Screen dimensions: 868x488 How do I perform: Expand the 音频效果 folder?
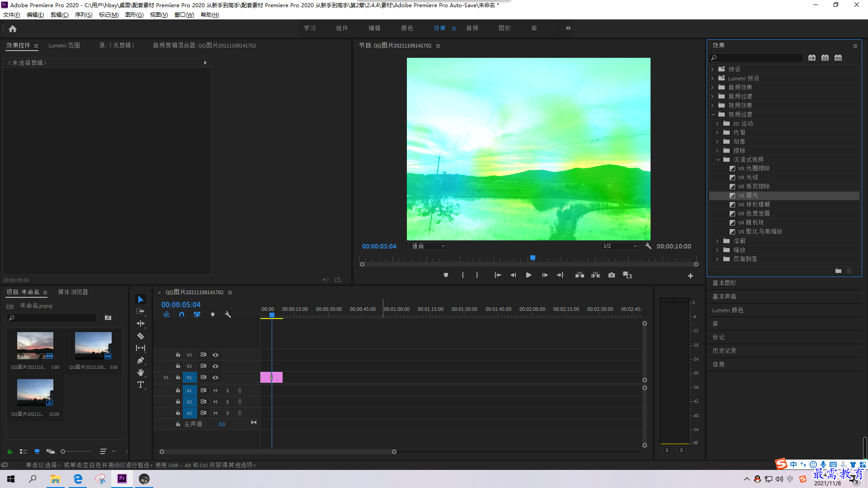click(x=712, y=87)
